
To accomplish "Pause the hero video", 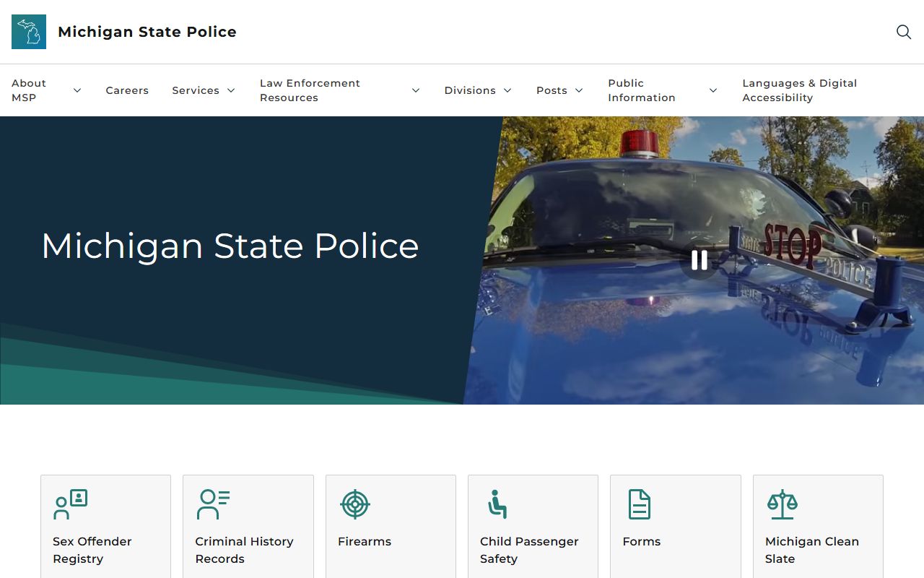I will (x=699, y=260).
